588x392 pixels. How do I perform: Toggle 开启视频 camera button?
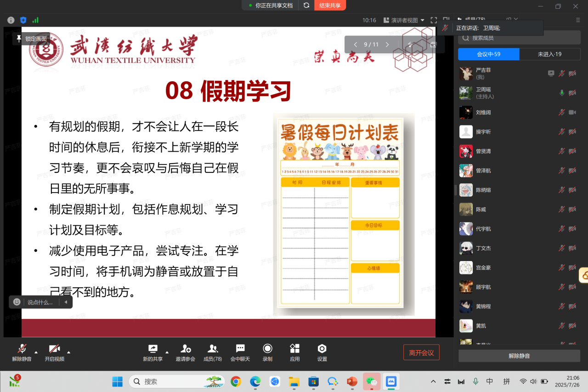pos(54,349)
